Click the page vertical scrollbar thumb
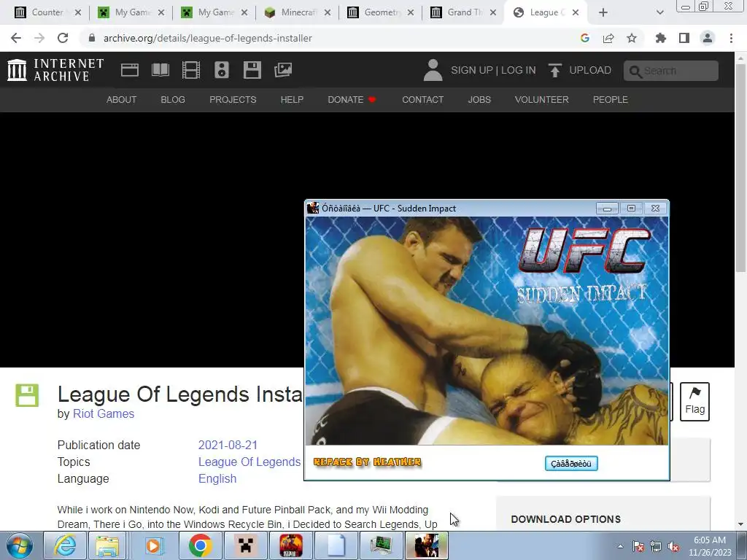The width and height of the screenshot is (747, 560). pyautogui.click(x=740, y=167)
